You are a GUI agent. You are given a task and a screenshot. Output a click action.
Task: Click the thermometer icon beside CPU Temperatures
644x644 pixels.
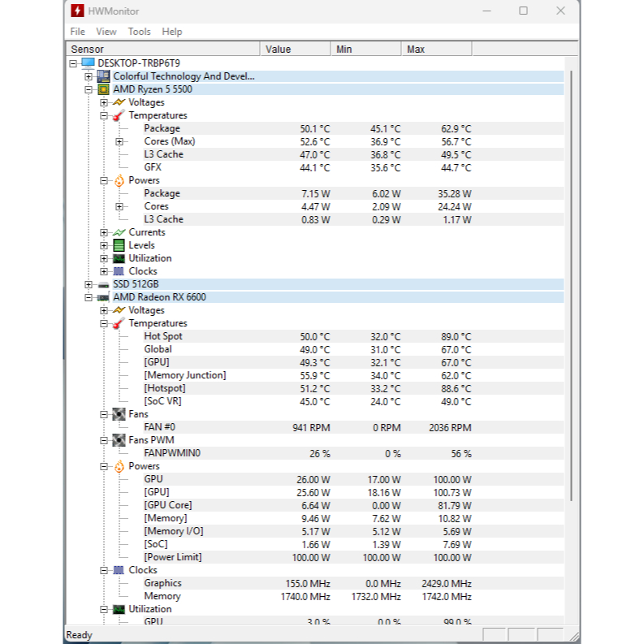119,115
